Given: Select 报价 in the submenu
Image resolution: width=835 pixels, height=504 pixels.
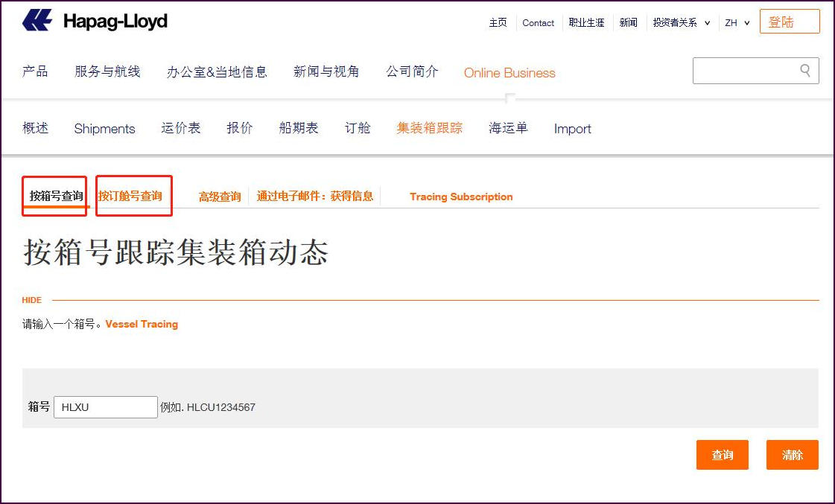Looking at the screenshot, I should (x=240, y=128).
